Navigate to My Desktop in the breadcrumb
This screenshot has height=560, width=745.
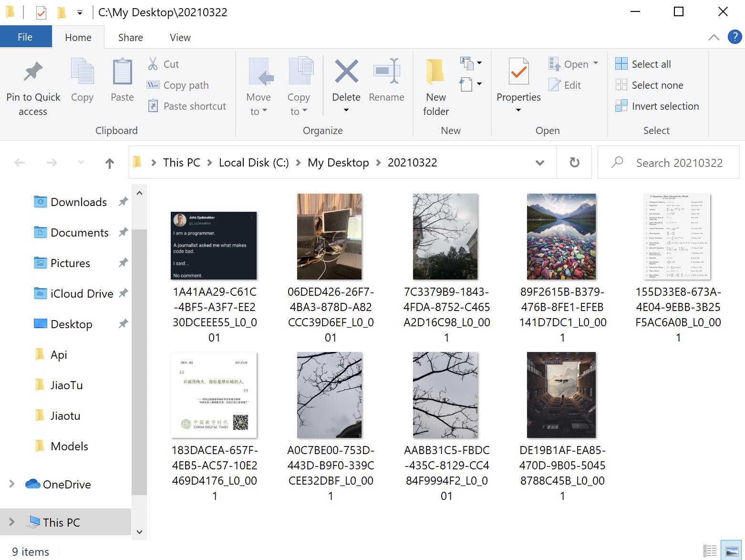pos(338,162)
